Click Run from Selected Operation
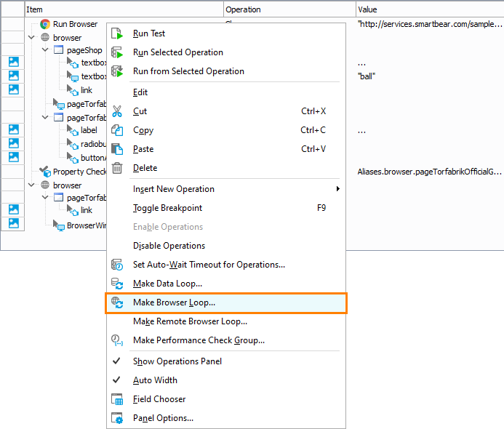Viewport: 504px width, 429px height. tap(188, 71)
